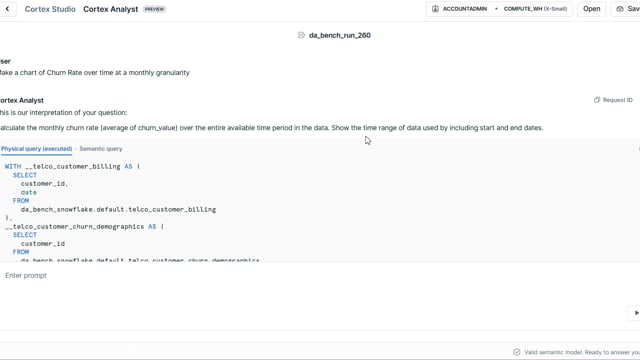This screenshot has width=640, height=360.
Task: Go back using the left chevron
Action: (x=7, y=9)
